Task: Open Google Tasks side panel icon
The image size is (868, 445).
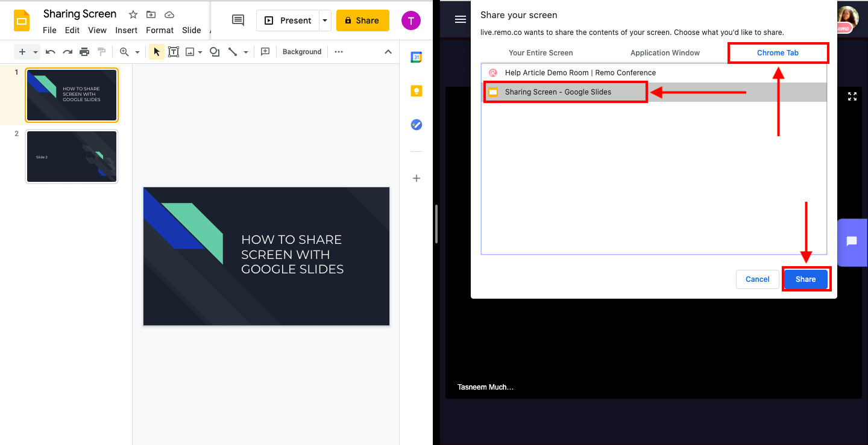Action: [x=416, y=125]
